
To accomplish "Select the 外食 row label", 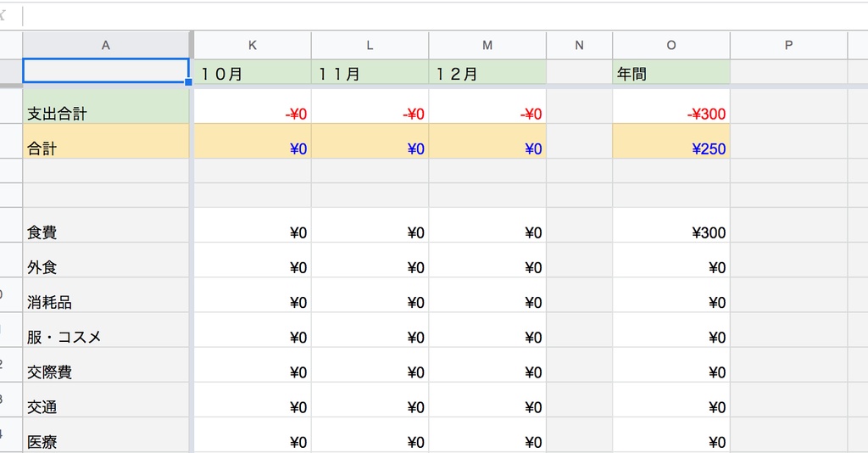I will (106, 260).
